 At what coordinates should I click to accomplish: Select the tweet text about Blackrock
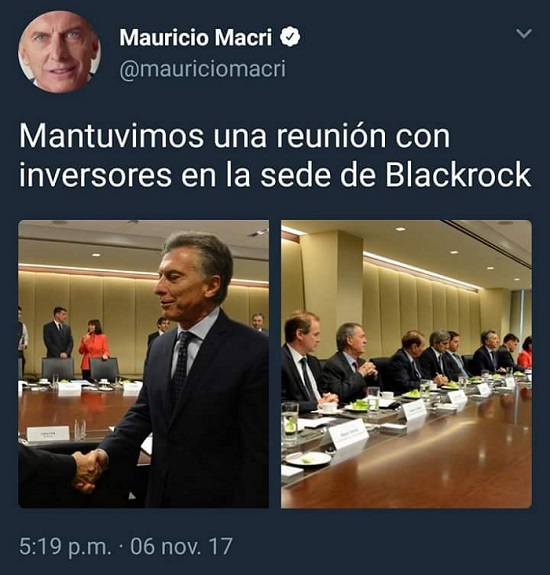275,155
